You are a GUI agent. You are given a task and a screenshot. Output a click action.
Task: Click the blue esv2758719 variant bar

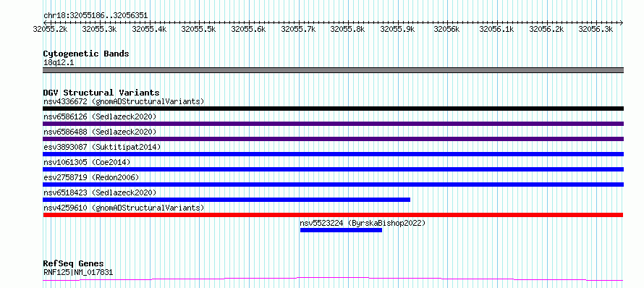pyautogui.click(x=333, y=185)
